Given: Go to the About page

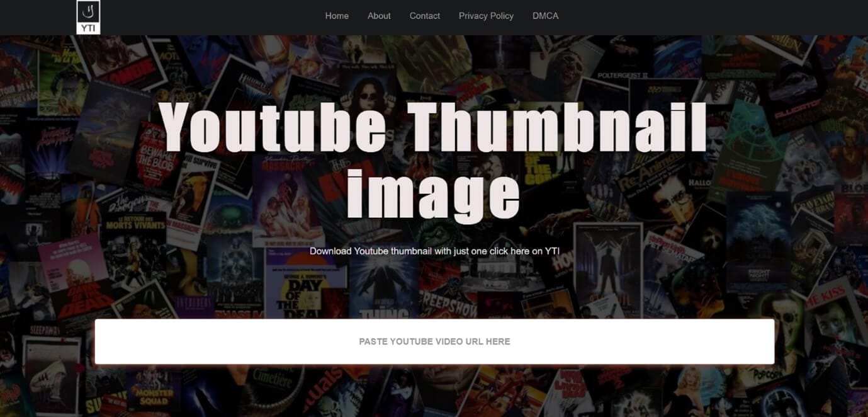Looking at the screenshot, I should coord(379,16).
